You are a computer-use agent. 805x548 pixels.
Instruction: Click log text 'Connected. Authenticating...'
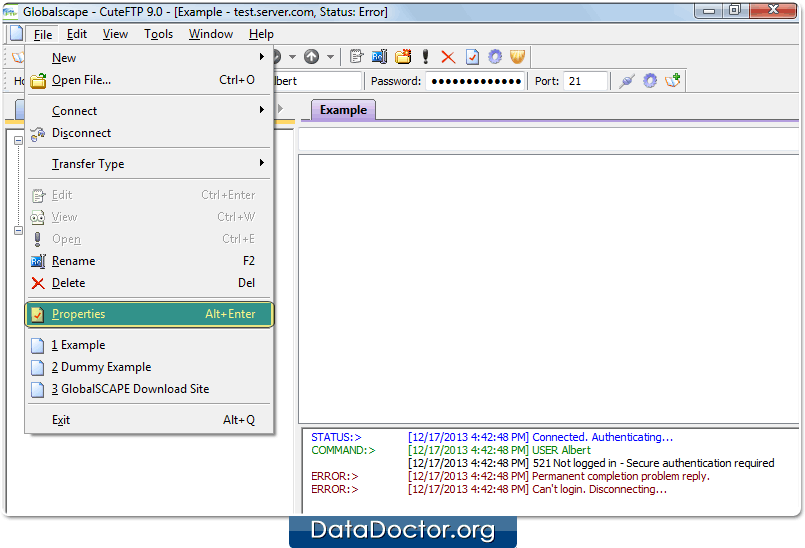point(602,437)
